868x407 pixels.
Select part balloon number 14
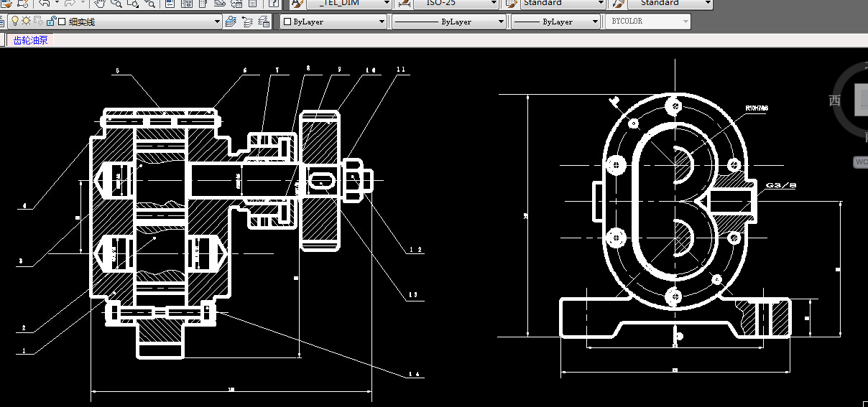(x=413, y=375)
